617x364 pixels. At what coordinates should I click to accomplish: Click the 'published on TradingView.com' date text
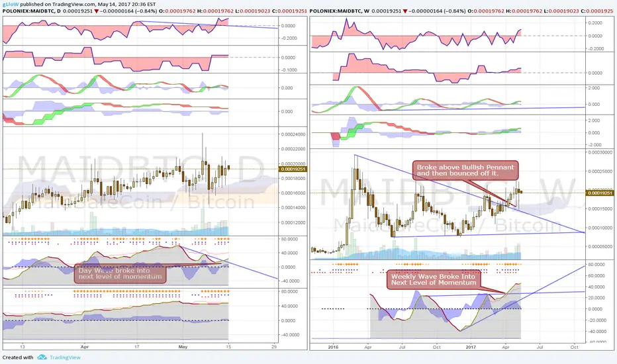[88, 5]
